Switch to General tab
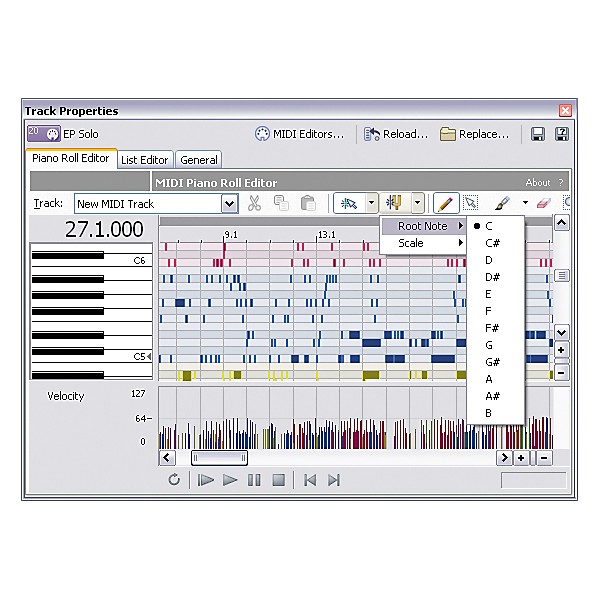This screenshot has height=600, width=600. 199,160
